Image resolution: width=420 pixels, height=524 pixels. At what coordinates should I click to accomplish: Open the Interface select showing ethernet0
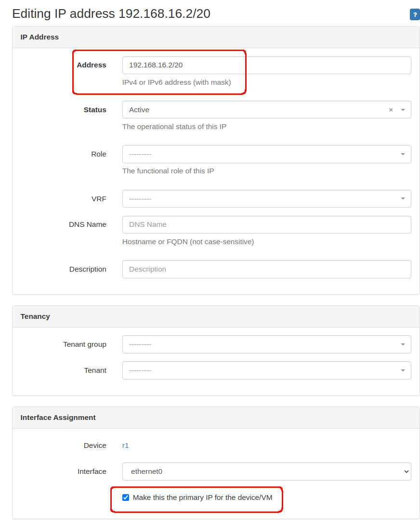coord(266,472)
